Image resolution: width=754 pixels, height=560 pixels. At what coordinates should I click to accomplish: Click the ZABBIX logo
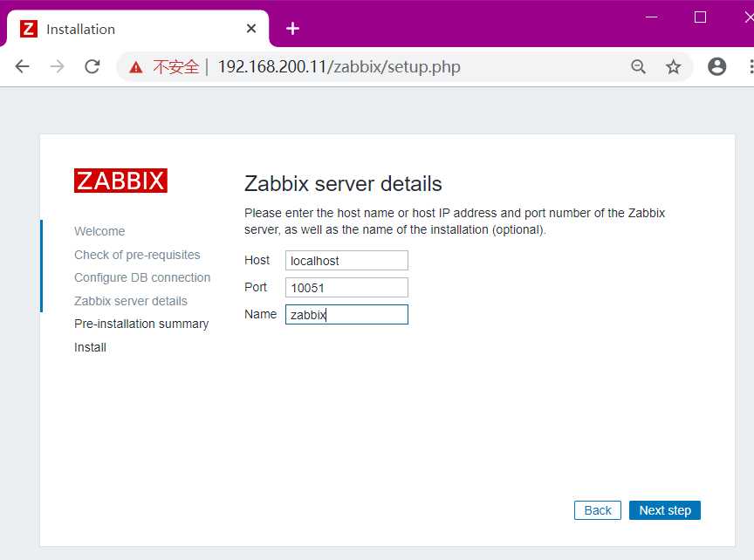pos(120,181)
